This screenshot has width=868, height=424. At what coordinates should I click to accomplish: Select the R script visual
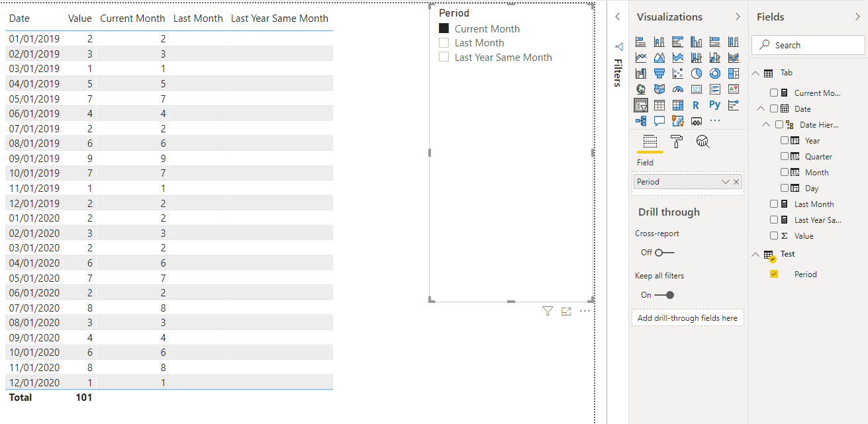pos(697,105)
